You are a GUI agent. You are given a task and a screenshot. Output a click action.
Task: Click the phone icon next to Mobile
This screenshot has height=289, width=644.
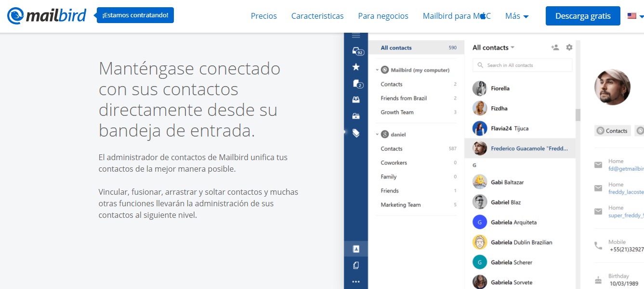click(598, 246)
